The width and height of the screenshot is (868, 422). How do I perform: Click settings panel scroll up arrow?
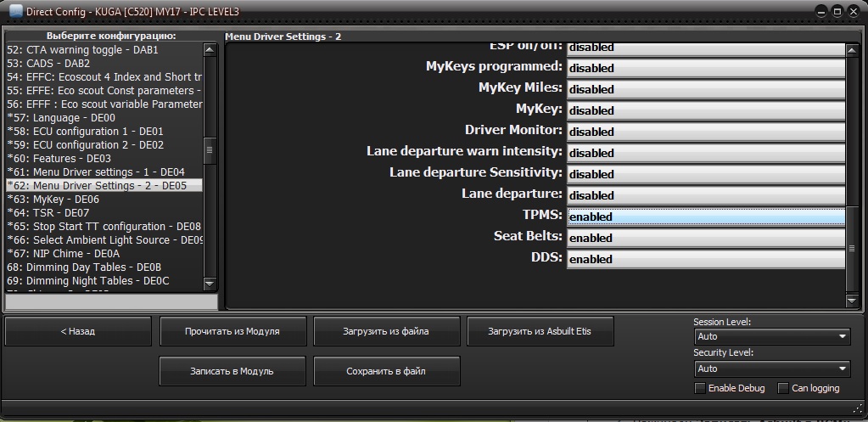tap(853, 51)
